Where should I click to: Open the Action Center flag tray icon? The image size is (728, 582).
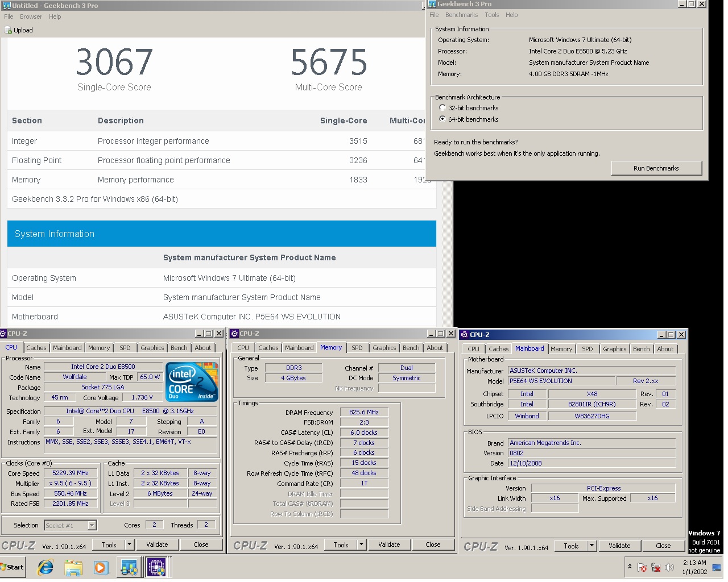pos(642,567)
